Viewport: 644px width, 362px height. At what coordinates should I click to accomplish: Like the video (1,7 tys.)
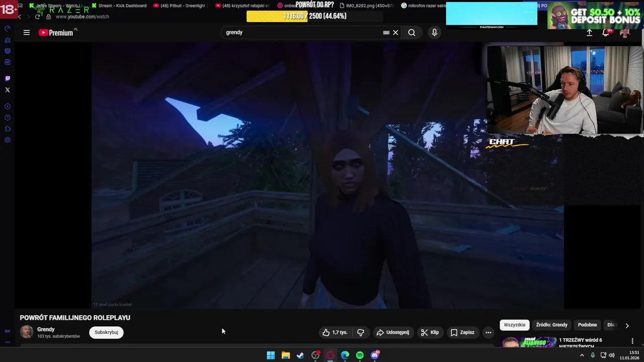pyautogui.click(x=335, y=332)
